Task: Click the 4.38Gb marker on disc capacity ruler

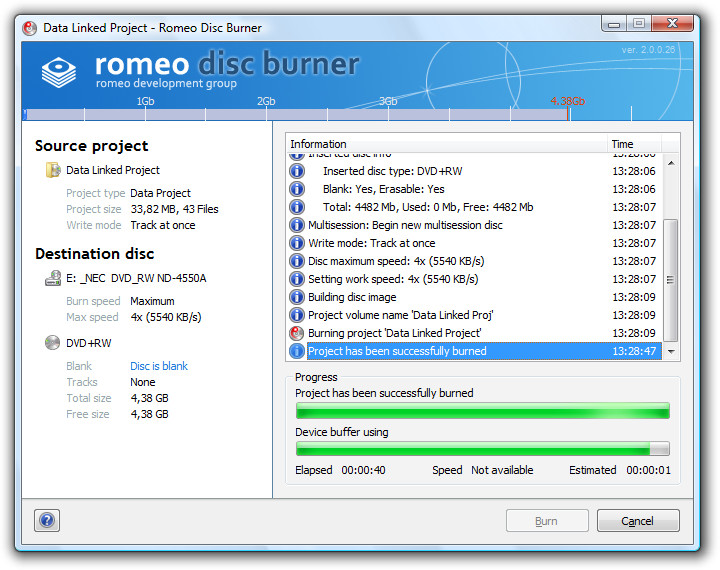Action: point(568,101)
